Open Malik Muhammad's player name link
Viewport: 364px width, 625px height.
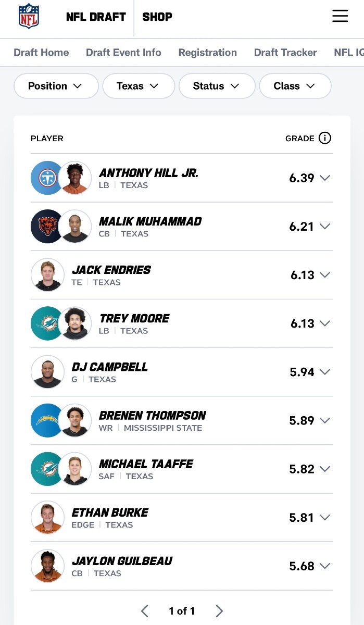click(x=150, y=221)
